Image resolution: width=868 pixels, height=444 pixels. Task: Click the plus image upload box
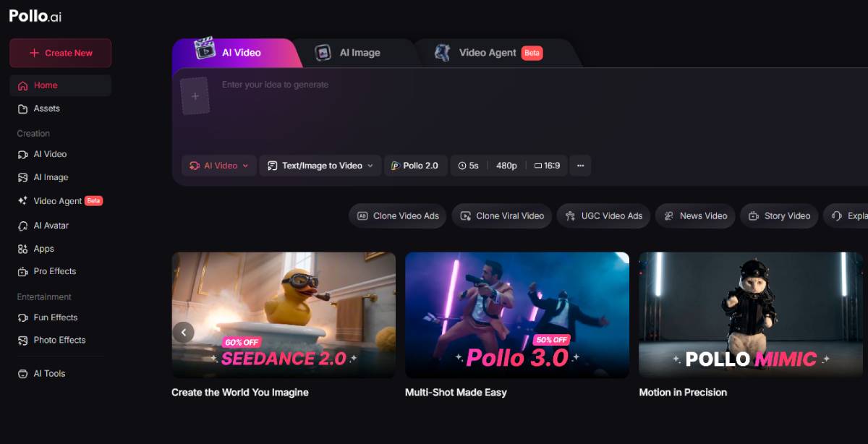tap(195, 96)
